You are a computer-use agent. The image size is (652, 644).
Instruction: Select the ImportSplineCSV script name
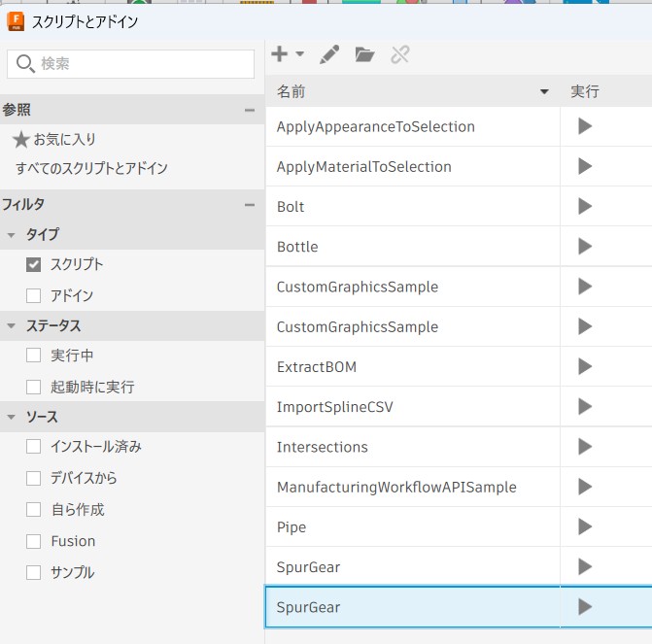point(334,407)
